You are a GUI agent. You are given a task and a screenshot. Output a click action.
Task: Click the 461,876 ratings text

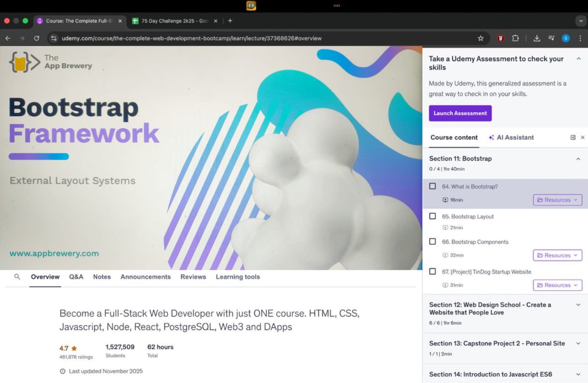tap(76, 357)
